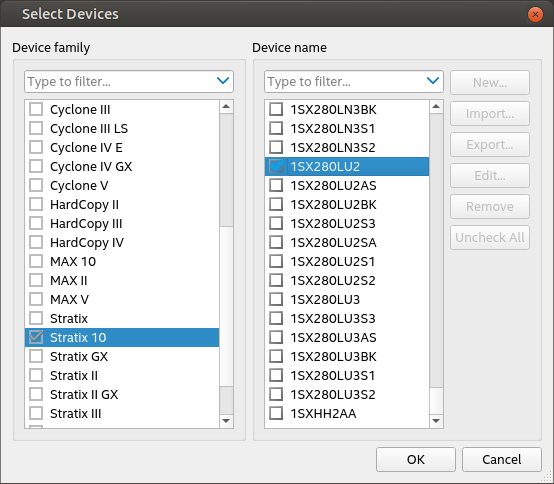Image resolution: width=554 pixels, height=484 pixels.
Task: Select the 1SX280LU3BK device row
Action: 347,356
